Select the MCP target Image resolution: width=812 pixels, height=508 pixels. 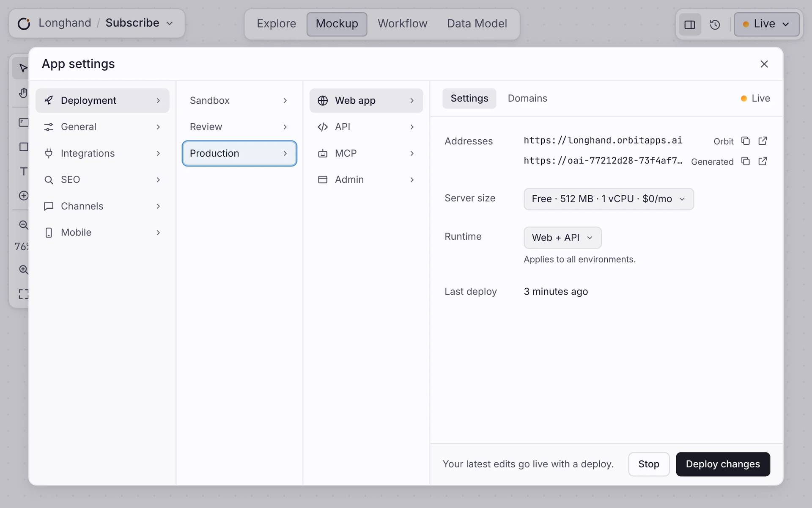(366, 153)
